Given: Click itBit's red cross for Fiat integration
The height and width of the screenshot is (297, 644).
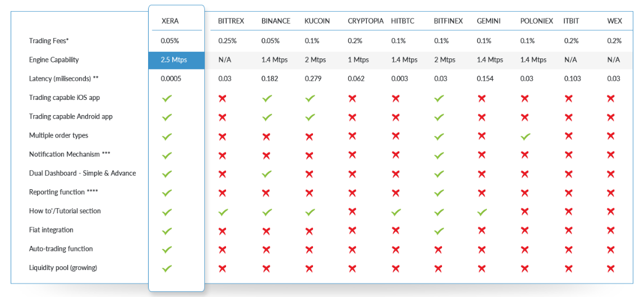Looking at the screenshot, I should (569, 231).
